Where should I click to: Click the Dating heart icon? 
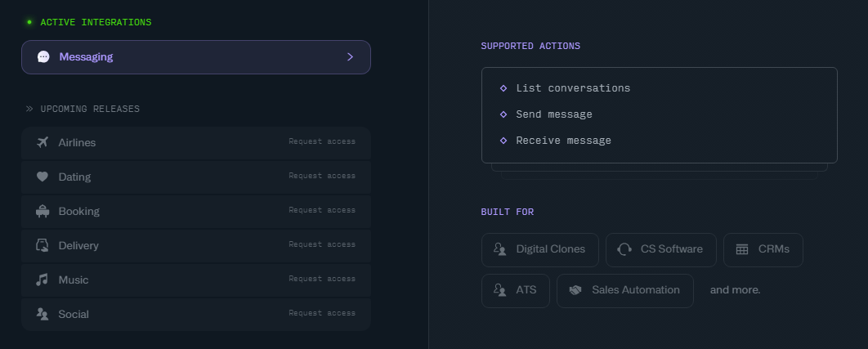[43, 177]
